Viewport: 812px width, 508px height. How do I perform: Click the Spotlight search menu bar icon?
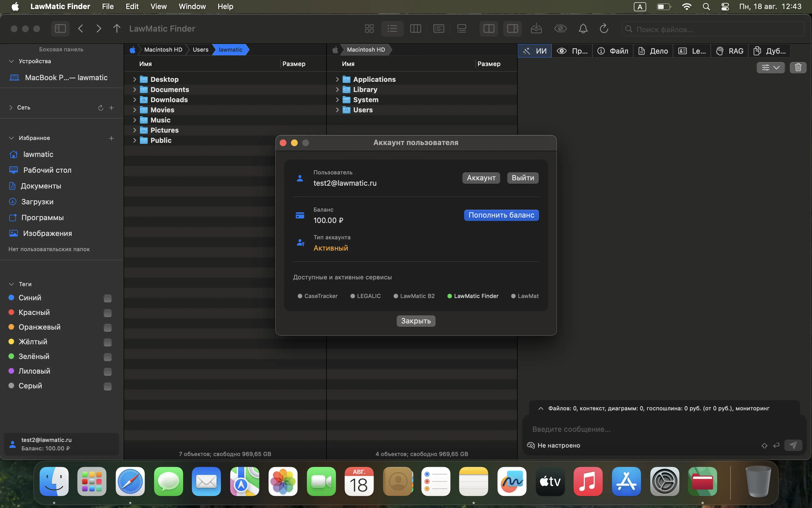706,6
